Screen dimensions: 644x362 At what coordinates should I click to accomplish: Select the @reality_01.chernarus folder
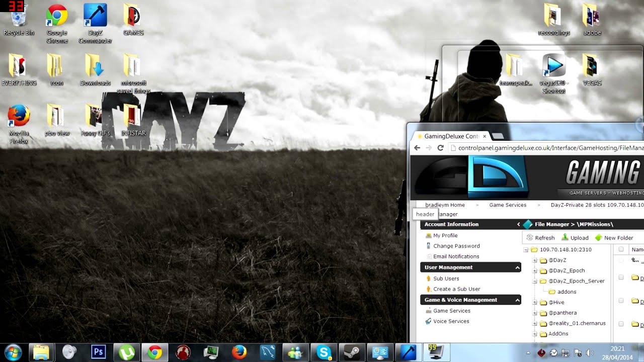coord(577,323)
